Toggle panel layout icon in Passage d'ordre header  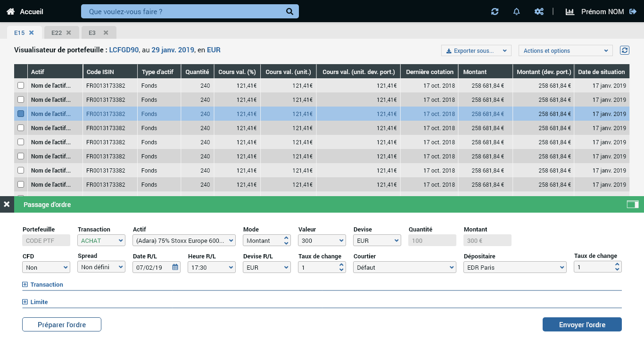click(x=632, y=204)
